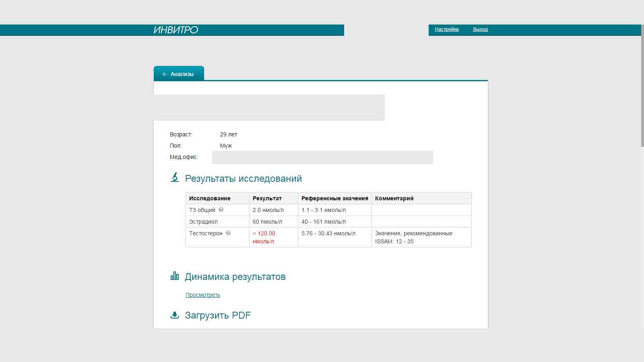Open Просмотреть under Динамика результатов

point(202,295)
